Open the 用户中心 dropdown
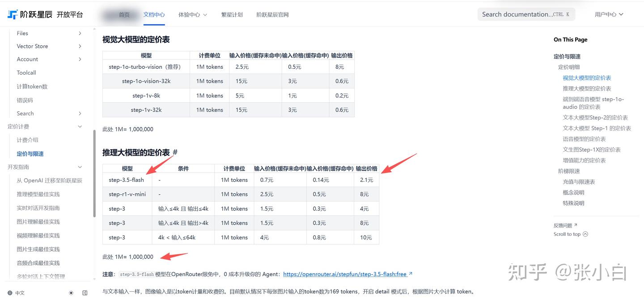Image resolution: width=644 pixels, height=298 pixels. coord(609,14)
